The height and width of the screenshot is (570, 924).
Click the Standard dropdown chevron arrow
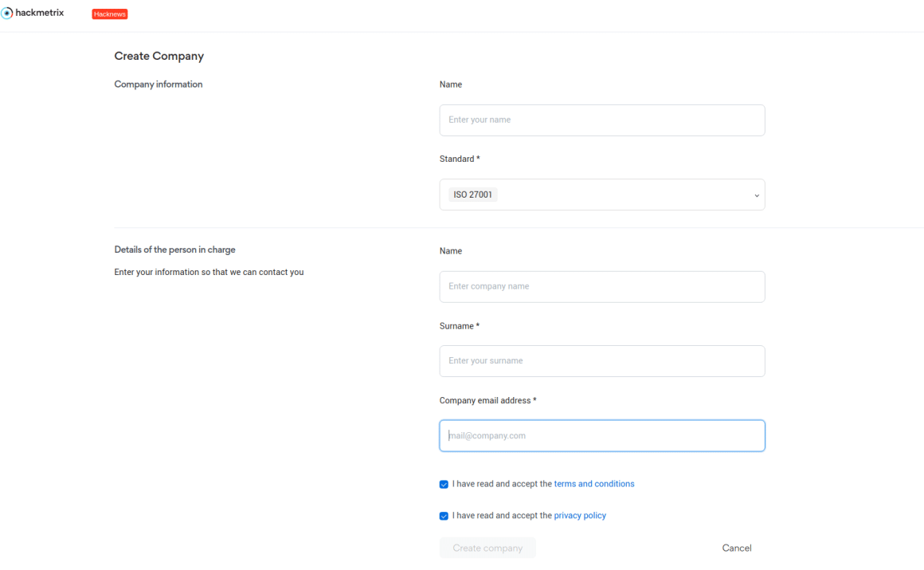pyautogui.click(x=756, y=195)
